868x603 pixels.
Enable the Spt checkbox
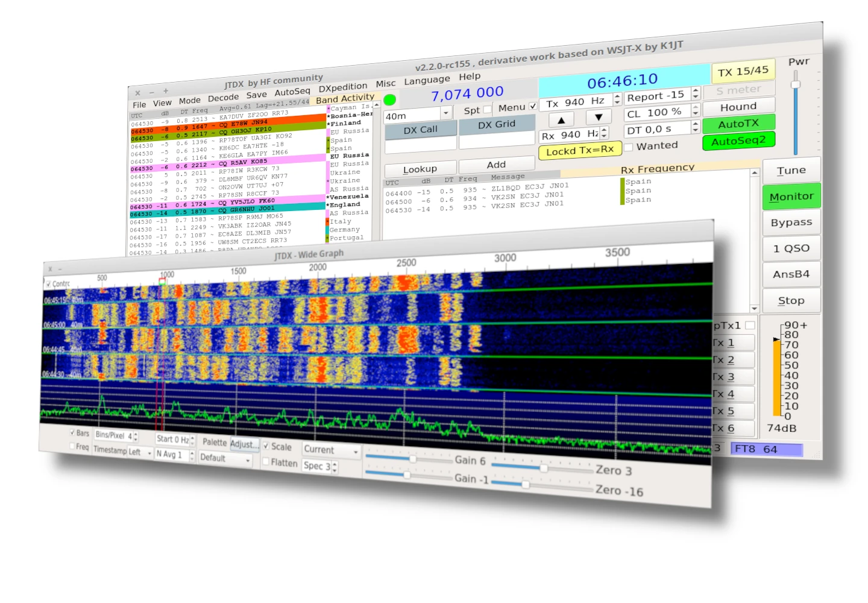coord(487,110)
